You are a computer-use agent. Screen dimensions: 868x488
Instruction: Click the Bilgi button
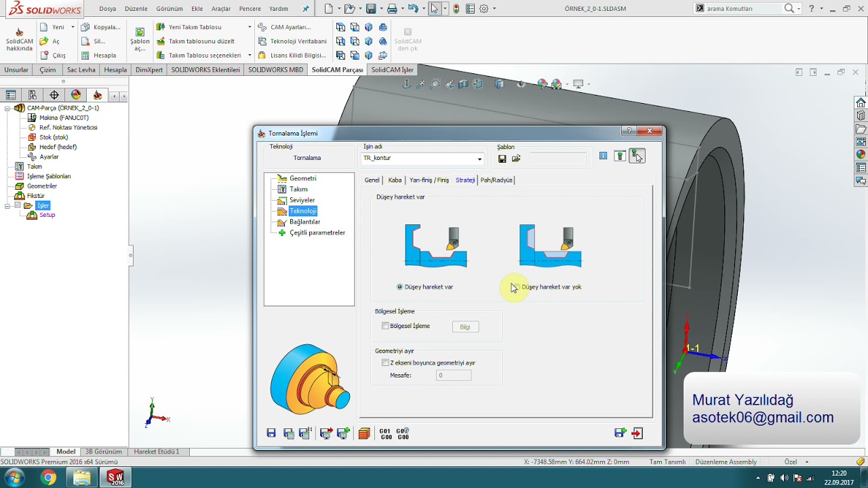[x=465, y=327]
